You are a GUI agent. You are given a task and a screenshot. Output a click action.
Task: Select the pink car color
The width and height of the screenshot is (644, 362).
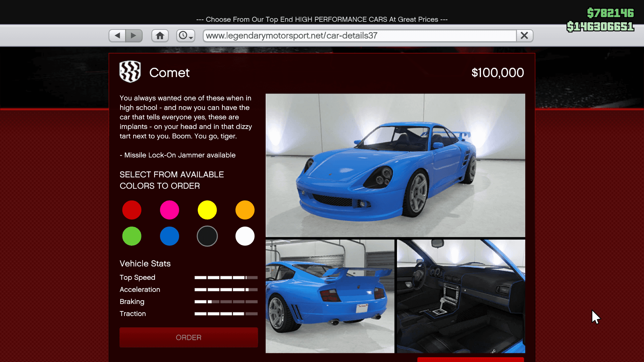click(169, 210)
